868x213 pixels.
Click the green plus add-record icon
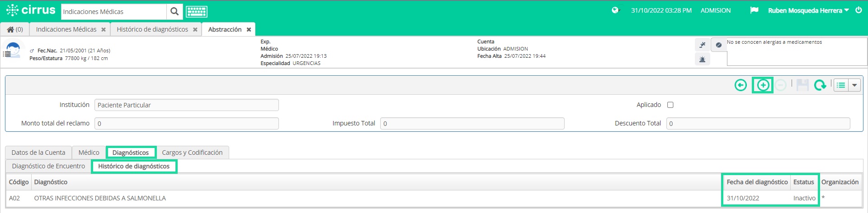pos(763,85)
